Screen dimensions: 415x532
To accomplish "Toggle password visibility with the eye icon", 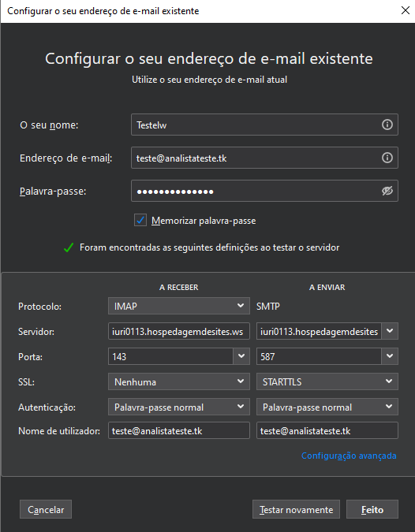I will coord(387,191).
